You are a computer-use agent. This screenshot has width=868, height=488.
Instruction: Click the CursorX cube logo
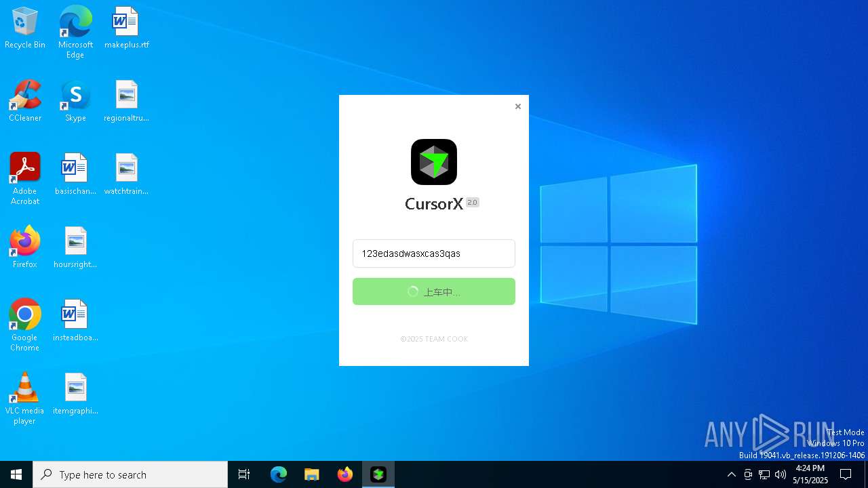[x=434, y=162]
